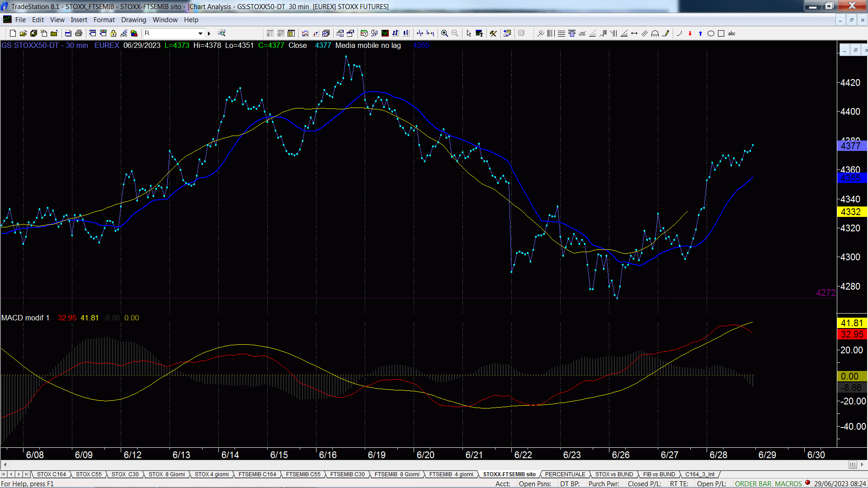Click the arrow next to the command line
This screenshot has width=868, height=488.
(x=209, y=33)
